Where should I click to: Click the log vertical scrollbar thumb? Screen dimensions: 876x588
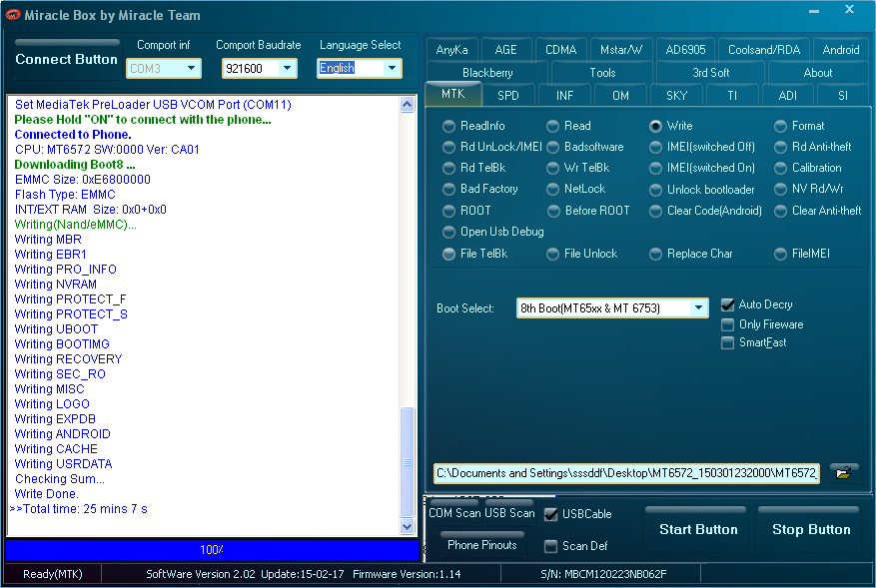408,462
